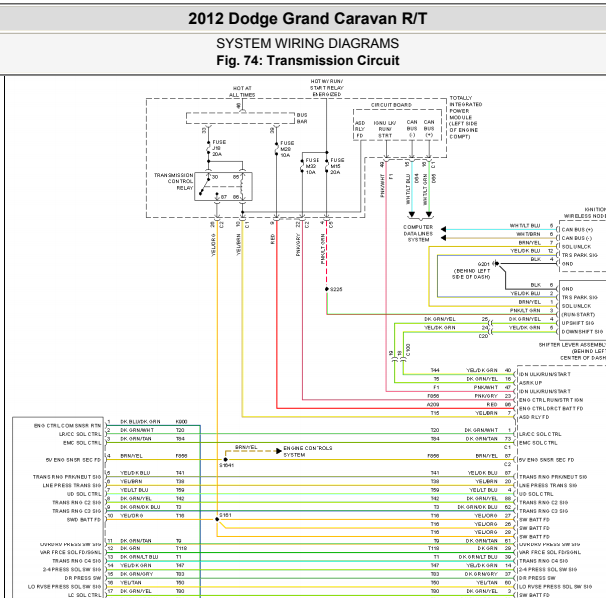Viewport: 606px width, 598px height.
Task: Select the S201 splice label
Action: [x=484, y=264]
